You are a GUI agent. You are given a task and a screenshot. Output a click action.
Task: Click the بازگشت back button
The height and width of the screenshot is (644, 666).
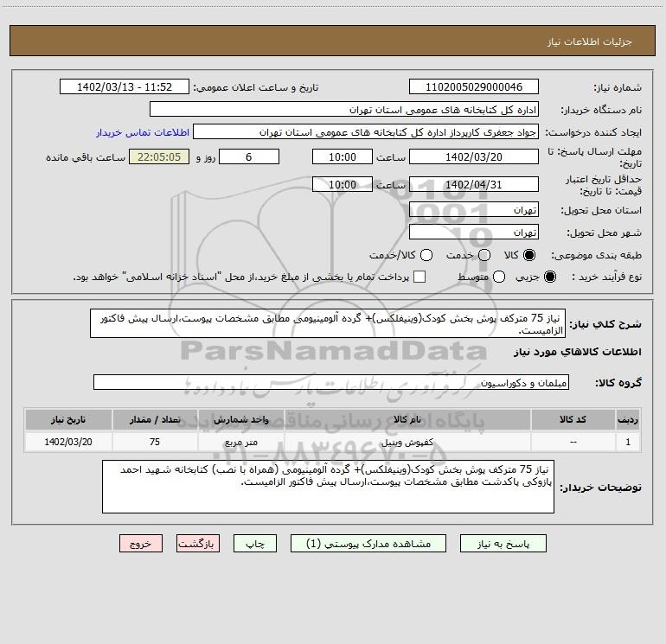[x=198, y=544]
